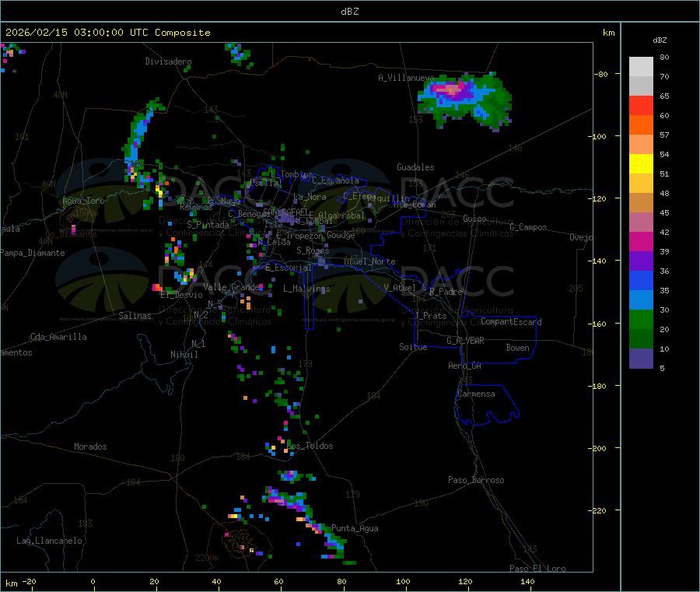The height and width of the screenshot is (592, 700).
Task: Click the La_Nora location label
Action: (x=310, y=197)
